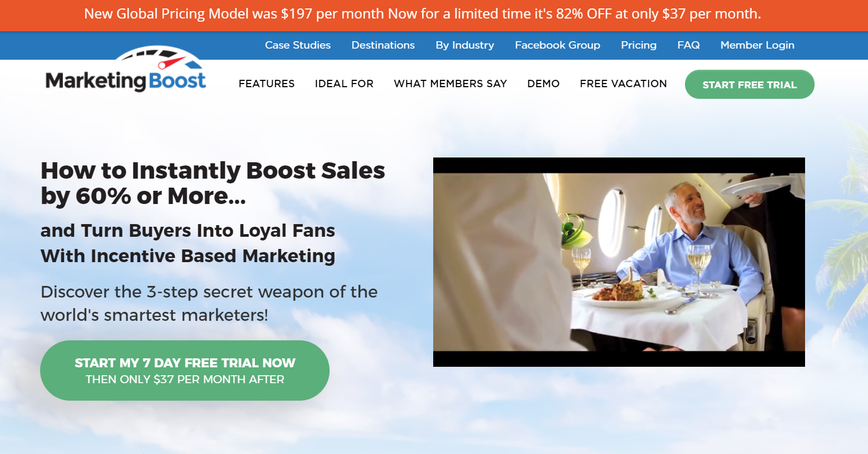Open the Case Studies page
This screenshot has height=454, width=868.
[x=298, y=45]
